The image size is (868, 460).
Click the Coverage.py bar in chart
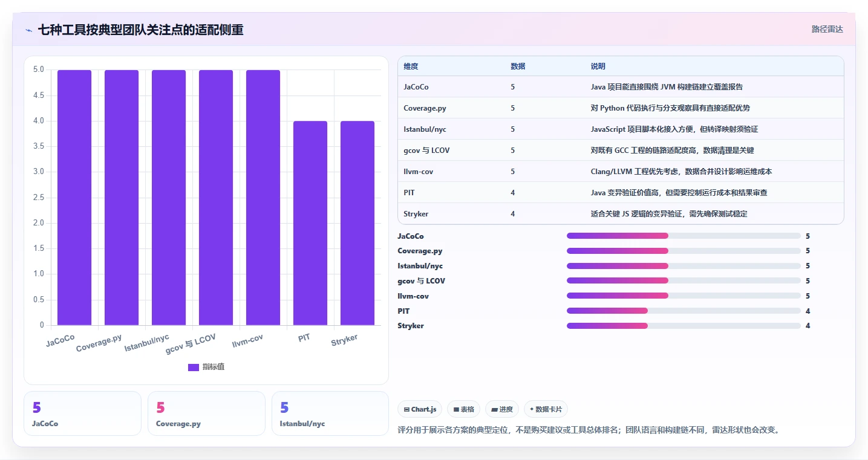[x=122, y=198]
